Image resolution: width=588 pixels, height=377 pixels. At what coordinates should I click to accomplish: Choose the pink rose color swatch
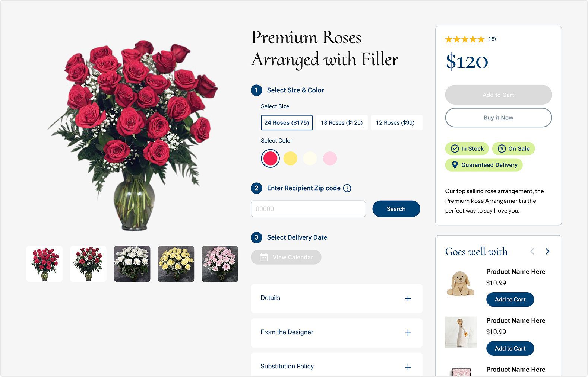(x=330, y=159)
